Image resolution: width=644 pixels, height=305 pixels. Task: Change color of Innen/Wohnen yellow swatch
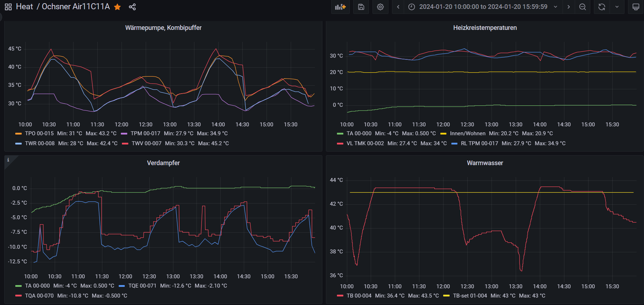(444, 134)
